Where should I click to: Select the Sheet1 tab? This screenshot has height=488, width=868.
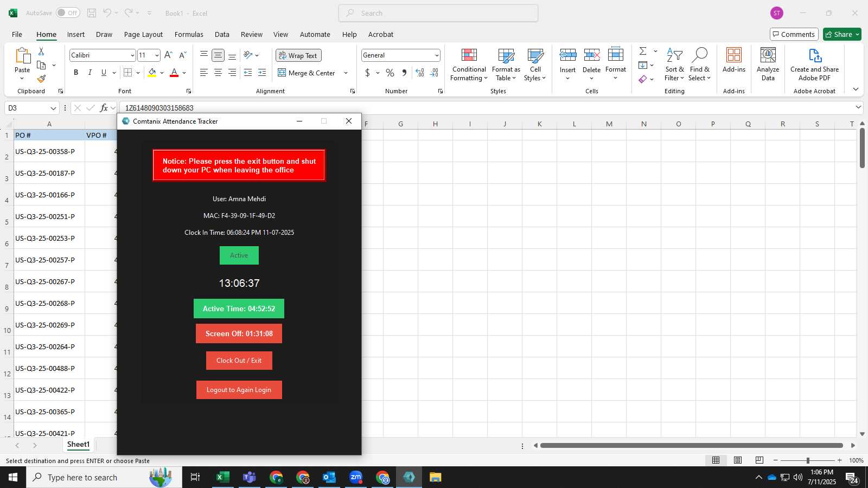point(78,445)
